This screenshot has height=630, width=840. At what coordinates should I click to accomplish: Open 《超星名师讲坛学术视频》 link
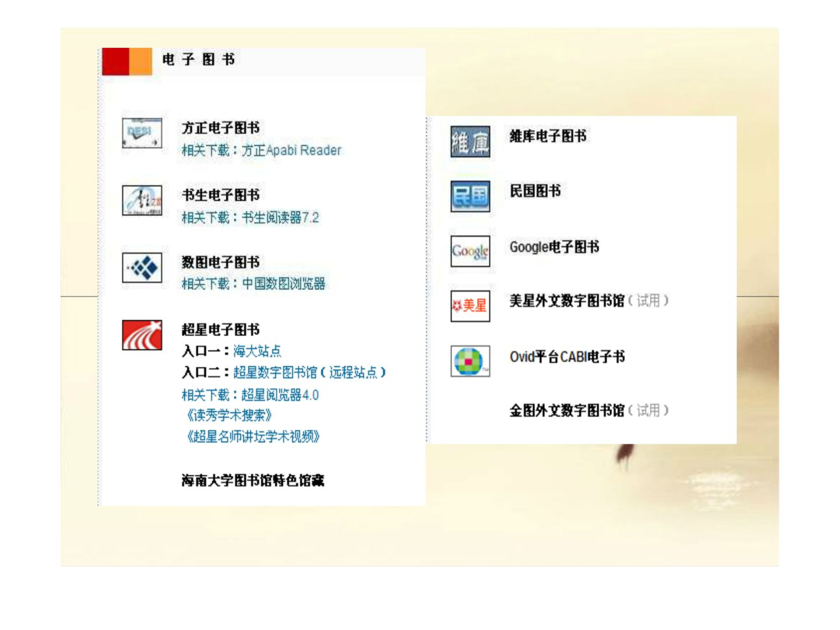coord(253,436)
